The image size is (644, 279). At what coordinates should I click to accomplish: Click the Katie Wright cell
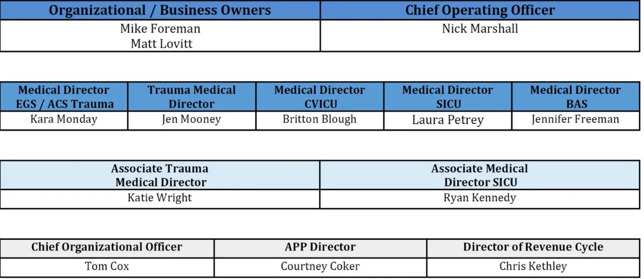click(x=160, y=199)
